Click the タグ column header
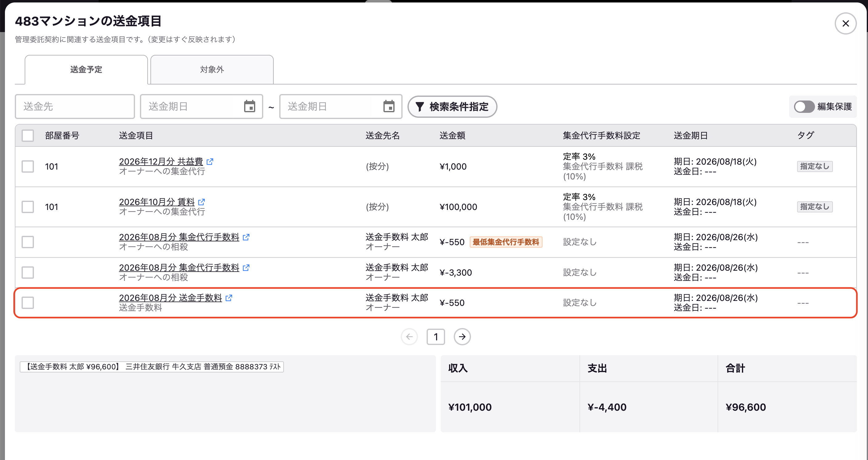This screenshot has height=460, width=868. pos(806,136)
